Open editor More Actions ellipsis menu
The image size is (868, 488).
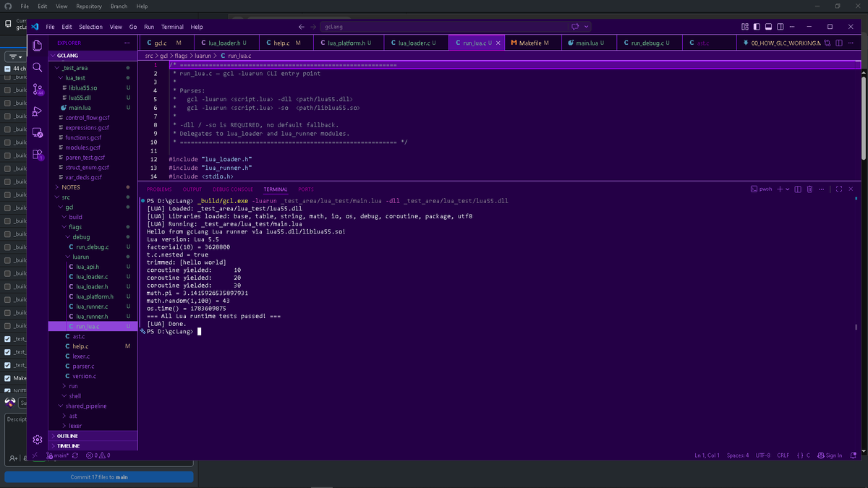pos(851,43)
